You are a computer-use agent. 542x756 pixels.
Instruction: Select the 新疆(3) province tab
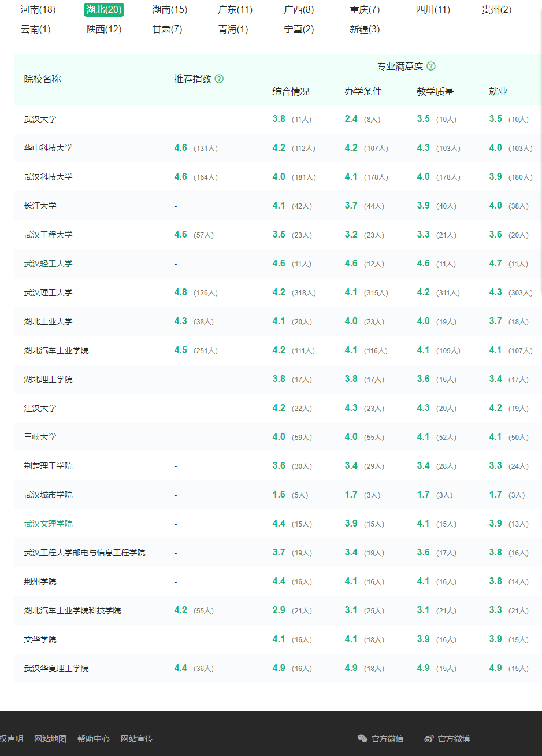[x=365, y=29]
